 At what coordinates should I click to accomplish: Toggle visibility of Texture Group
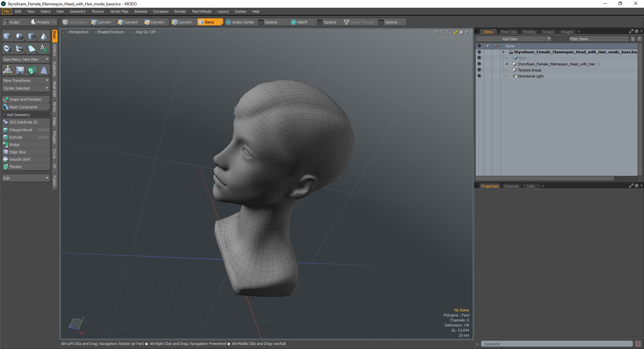point(479,70)
